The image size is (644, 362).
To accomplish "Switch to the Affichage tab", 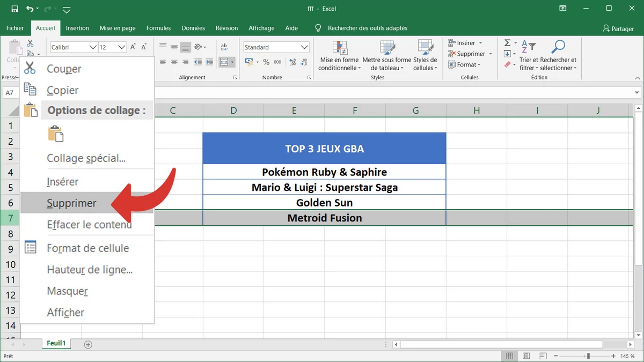I will pyautogui.click(x=261, y=28).
